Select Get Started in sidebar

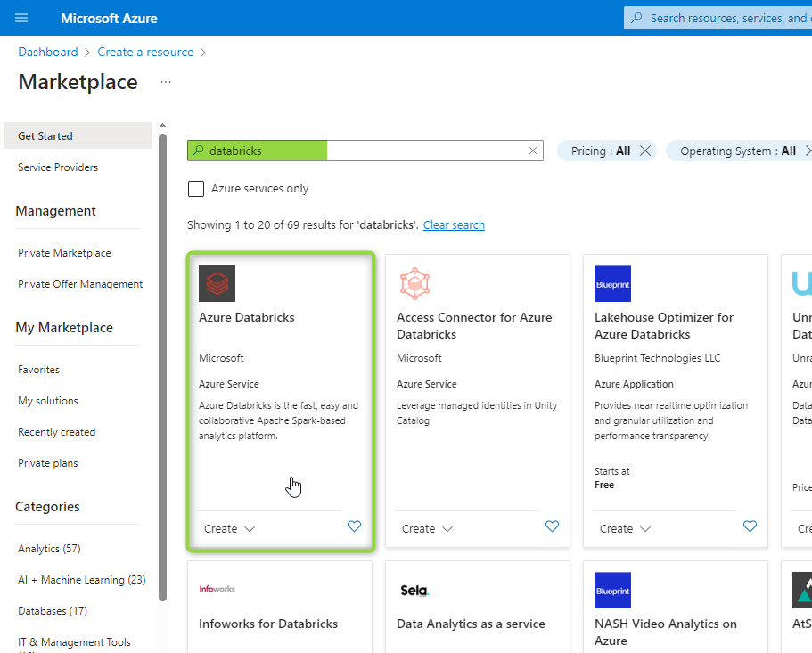coord(78,135)
